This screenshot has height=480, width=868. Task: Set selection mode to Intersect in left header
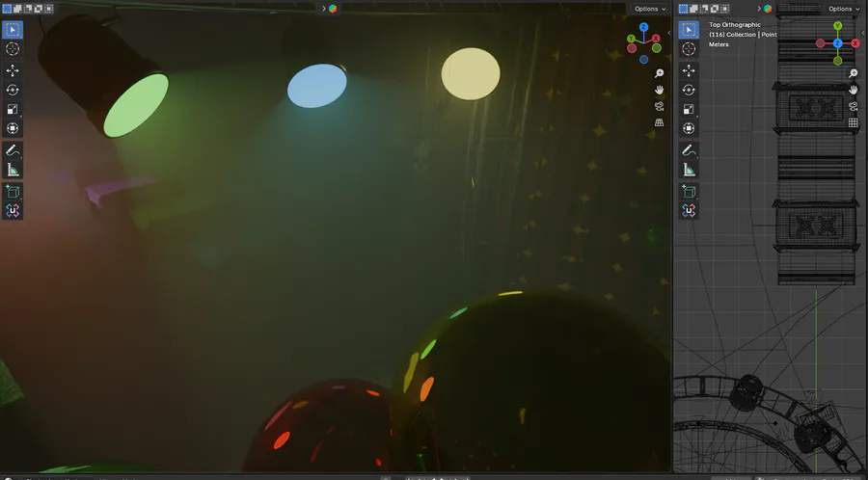click(x=49, y=9)
